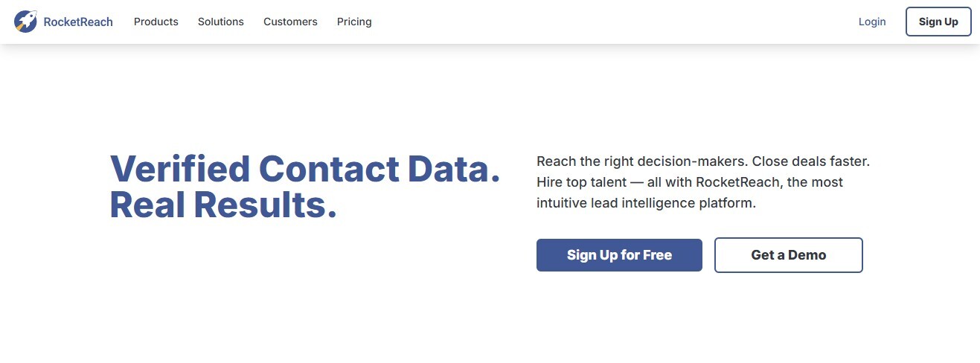
Task: Go to the Pricing page
Action: pyautogui.click(x=354, y=22)
